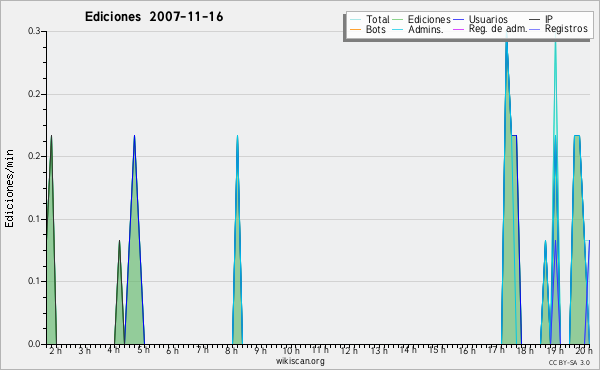This screenshot has width=600, height=370.
Task: Click the '17 h' x-axis label
Action: click(x=496, y=350)
